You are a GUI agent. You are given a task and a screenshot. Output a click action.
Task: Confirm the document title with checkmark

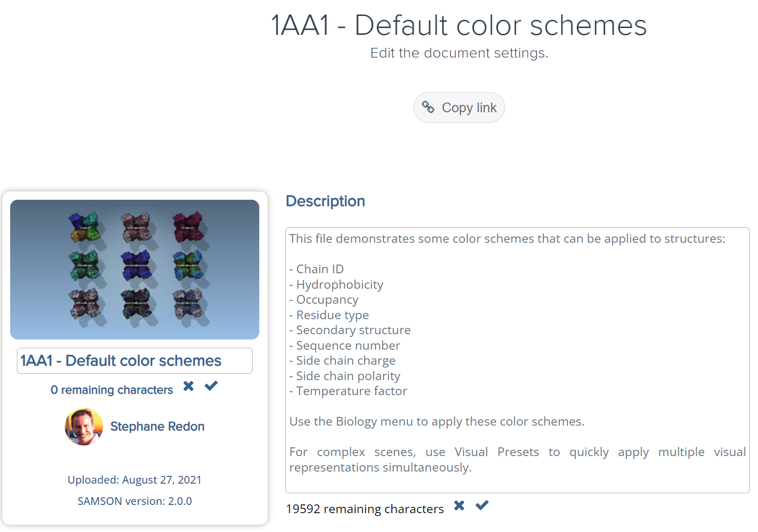pyautogui.click(x=211, y=386)
